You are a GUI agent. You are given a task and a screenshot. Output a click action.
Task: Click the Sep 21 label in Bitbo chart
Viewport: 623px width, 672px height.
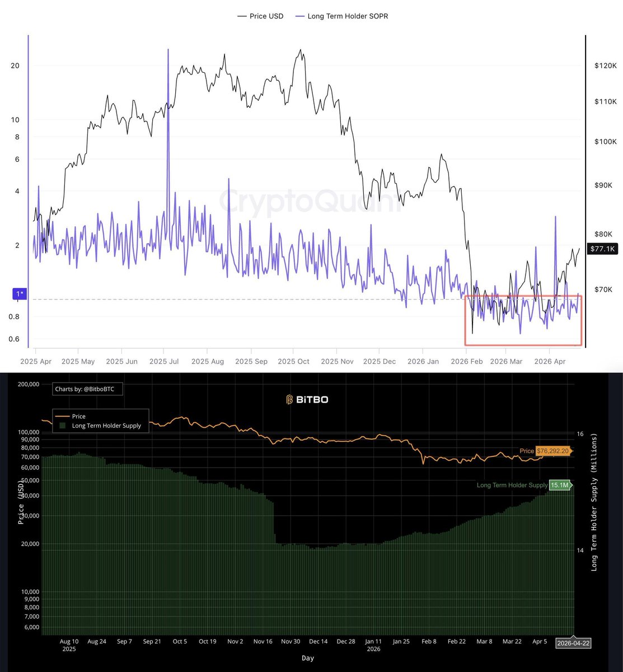point(152,642)
